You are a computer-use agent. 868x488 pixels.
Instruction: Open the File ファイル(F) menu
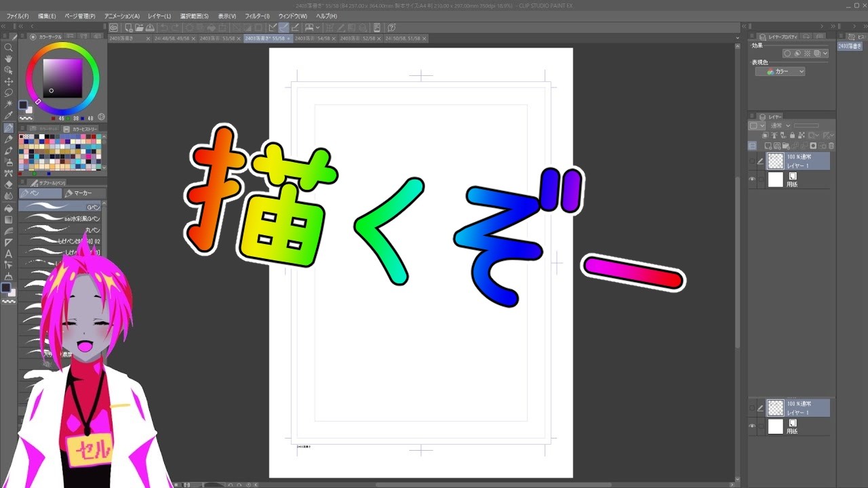point(18,16)
